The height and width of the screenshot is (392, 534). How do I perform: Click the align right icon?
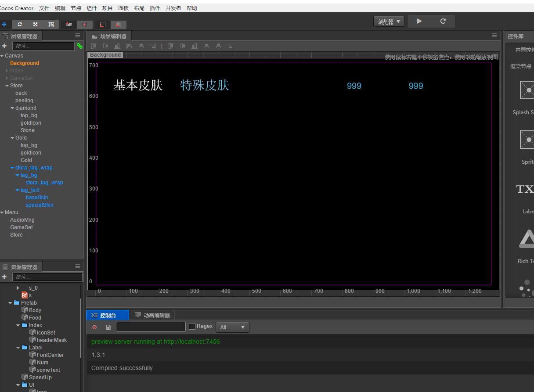click(153, 46)
